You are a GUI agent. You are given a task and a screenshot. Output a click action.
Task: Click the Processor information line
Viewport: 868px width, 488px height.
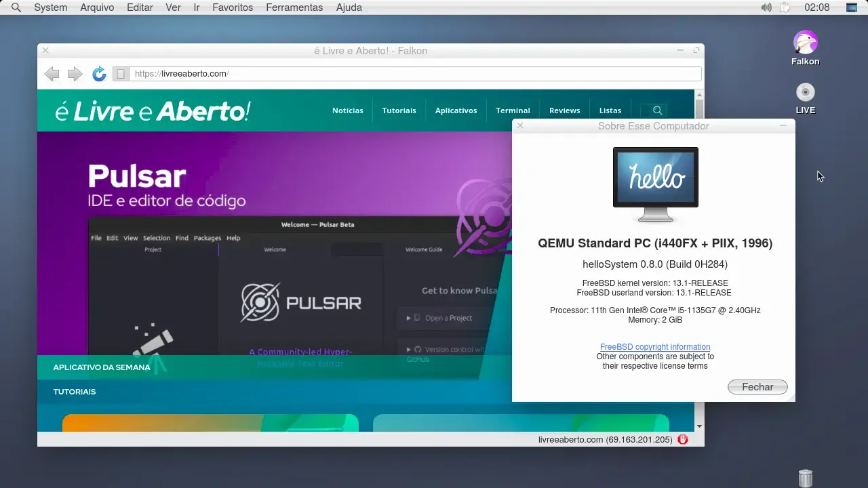click(655, 310)
